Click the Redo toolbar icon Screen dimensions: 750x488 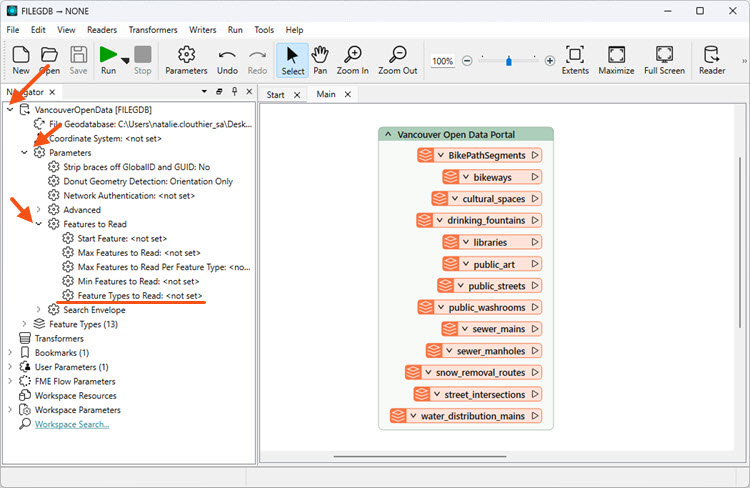(x=257, y=60)
